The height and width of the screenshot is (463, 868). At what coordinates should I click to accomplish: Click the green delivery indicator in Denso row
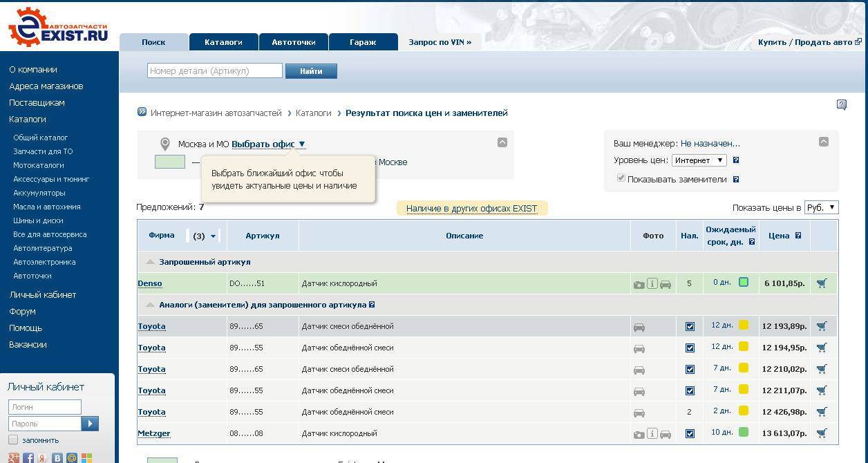744,282
